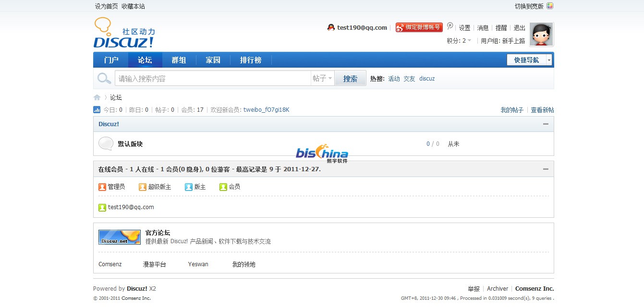Click 切换到宽版 link

click(x=529, y=6)
